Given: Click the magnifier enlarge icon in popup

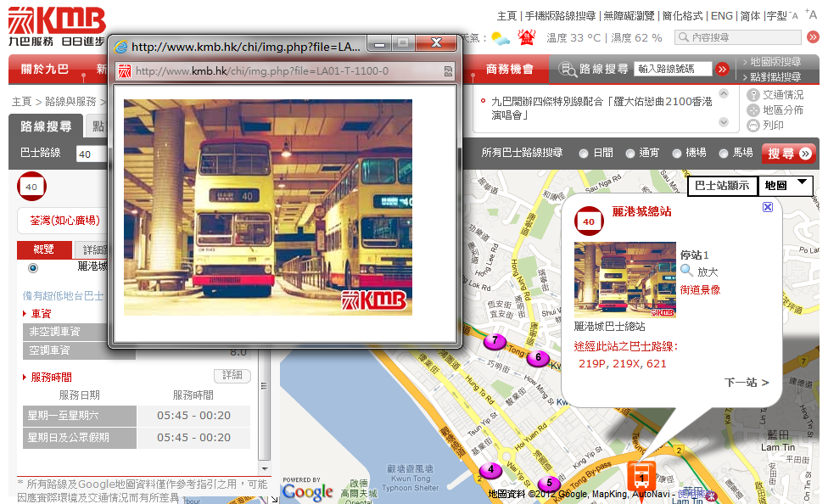Looking at the screenshot, I should click(686, 271).
